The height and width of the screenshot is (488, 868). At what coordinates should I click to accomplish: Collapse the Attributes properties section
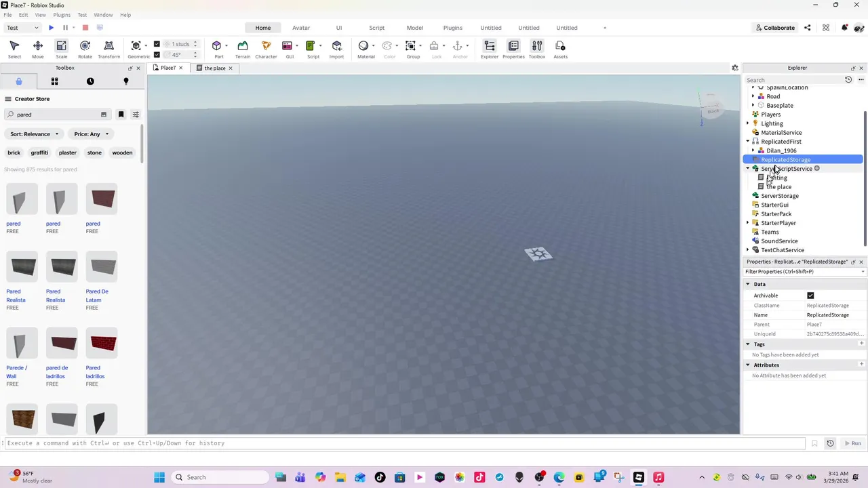[x=748, y=365]
